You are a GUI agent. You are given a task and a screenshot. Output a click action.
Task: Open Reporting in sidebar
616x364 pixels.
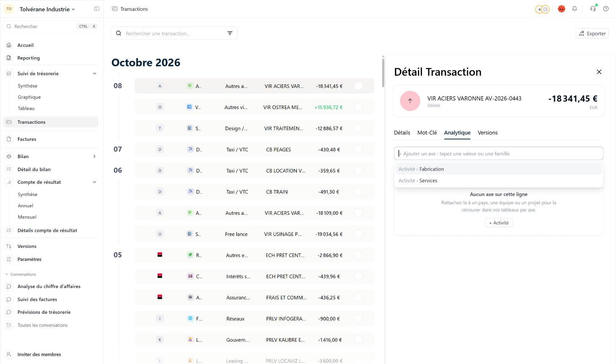pos(51,58)
